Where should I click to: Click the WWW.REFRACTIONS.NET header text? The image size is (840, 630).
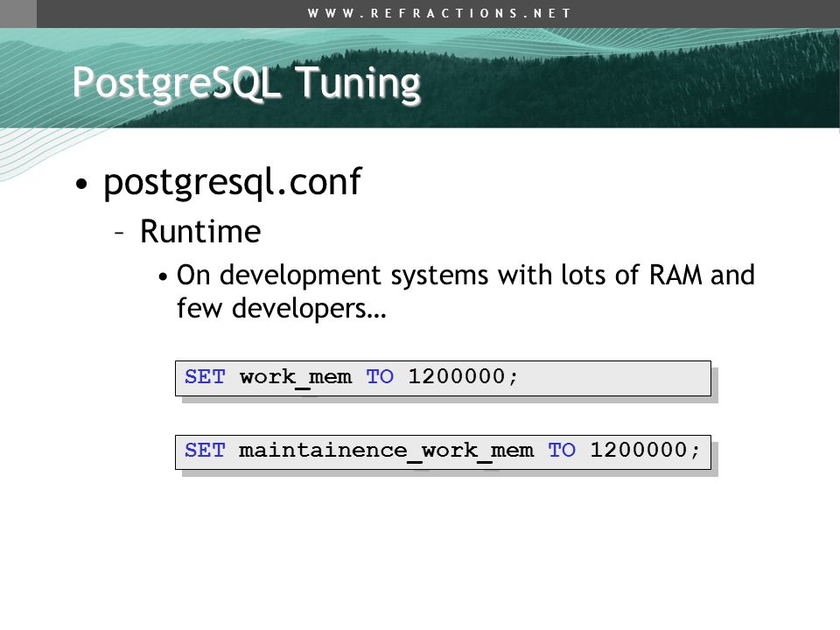pos(439,13)
